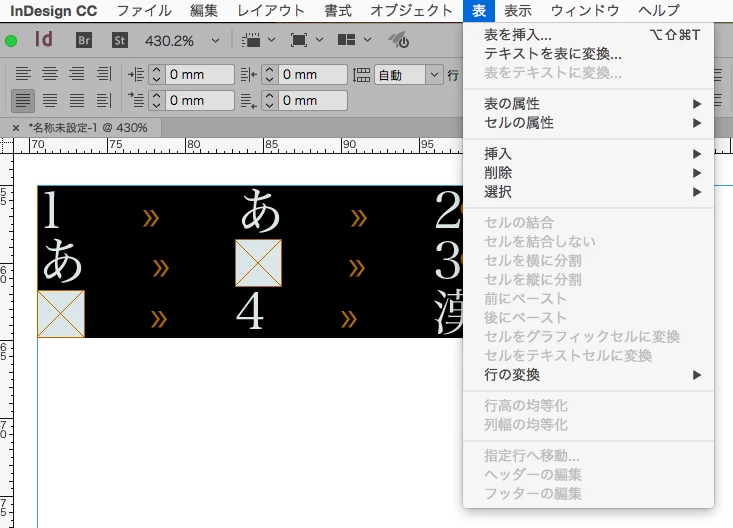The image size is (733, 528).
Task: Expand the セルの属性 submenu
Action: (x=589, y=123)
